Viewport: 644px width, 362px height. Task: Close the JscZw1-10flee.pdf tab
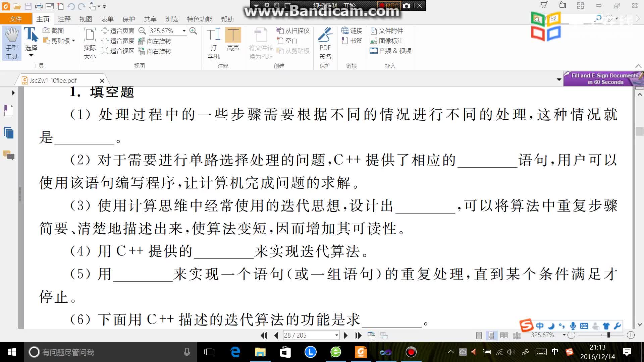[102, 80]
